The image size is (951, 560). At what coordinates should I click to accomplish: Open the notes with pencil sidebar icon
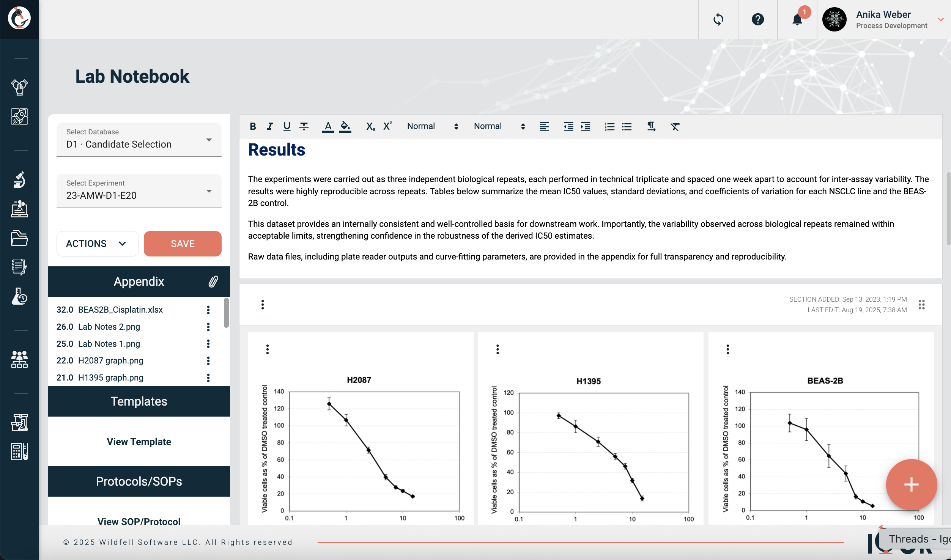tap(19, 267)
